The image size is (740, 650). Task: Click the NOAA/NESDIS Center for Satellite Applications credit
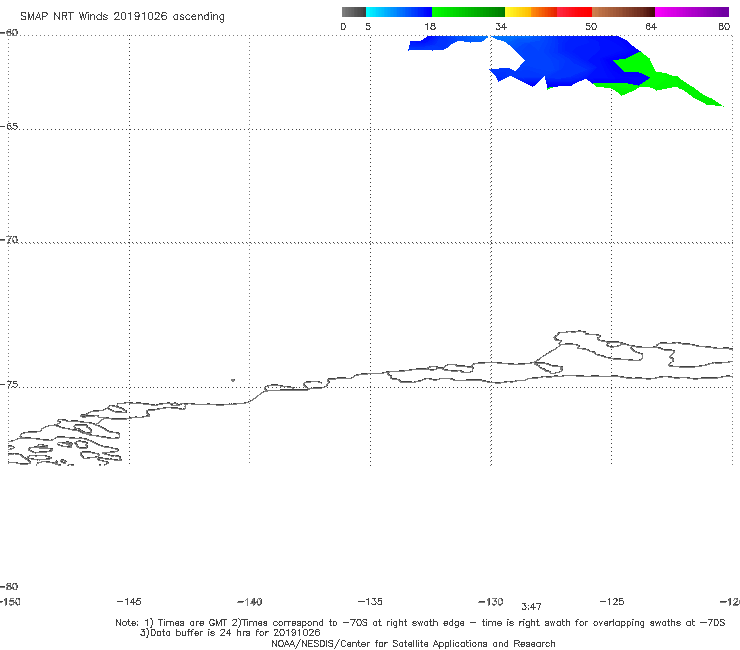[413, 643]
